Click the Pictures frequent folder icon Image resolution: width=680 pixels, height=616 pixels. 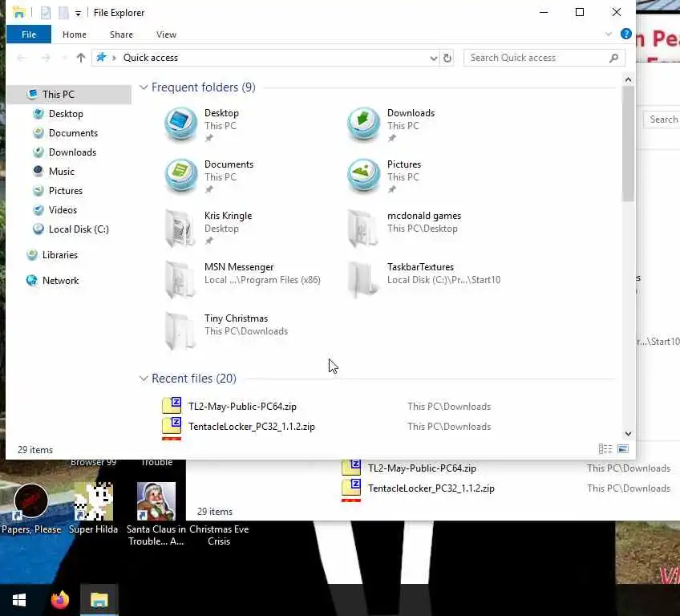(x=363, y=175)
